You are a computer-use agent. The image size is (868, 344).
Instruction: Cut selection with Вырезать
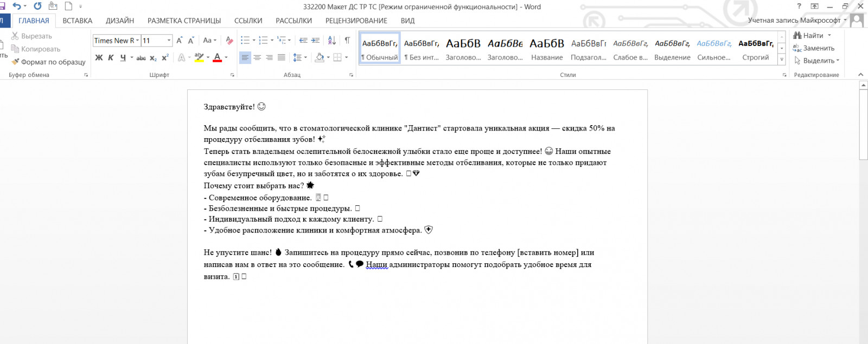coord(32,36)
